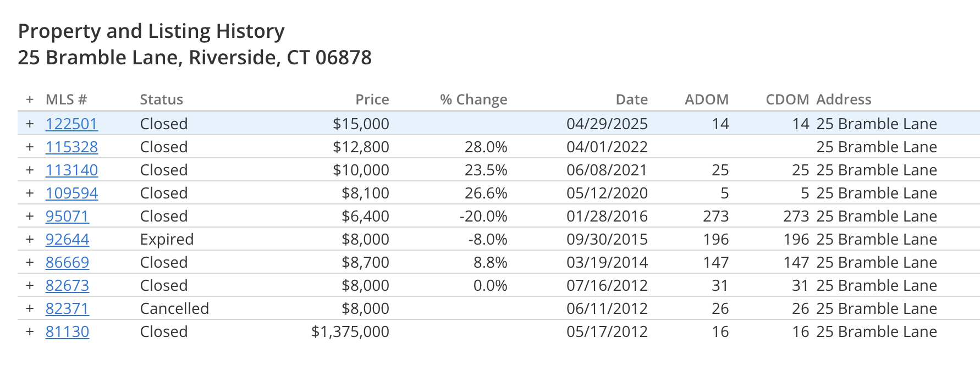Open MLS listing 113140 link
Screen dimensions: 980x365
(71, 170)
